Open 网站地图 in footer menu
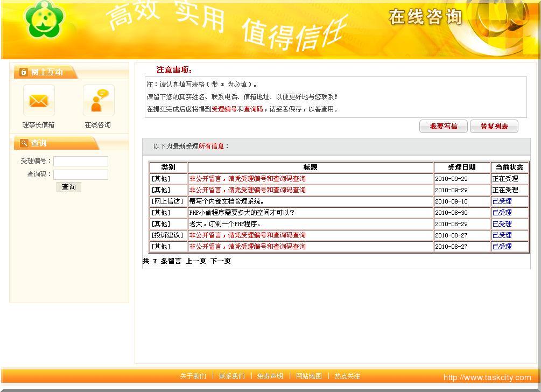Image resolution: width=541 pixels, height=392 pixels. pyautogui.click(x=309, y=376)
